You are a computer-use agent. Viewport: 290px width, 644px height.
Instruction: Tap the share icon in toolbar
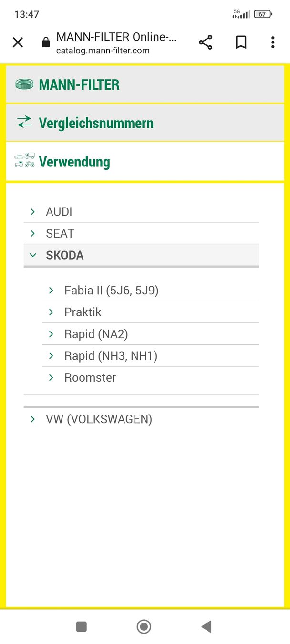pos(206,42)
